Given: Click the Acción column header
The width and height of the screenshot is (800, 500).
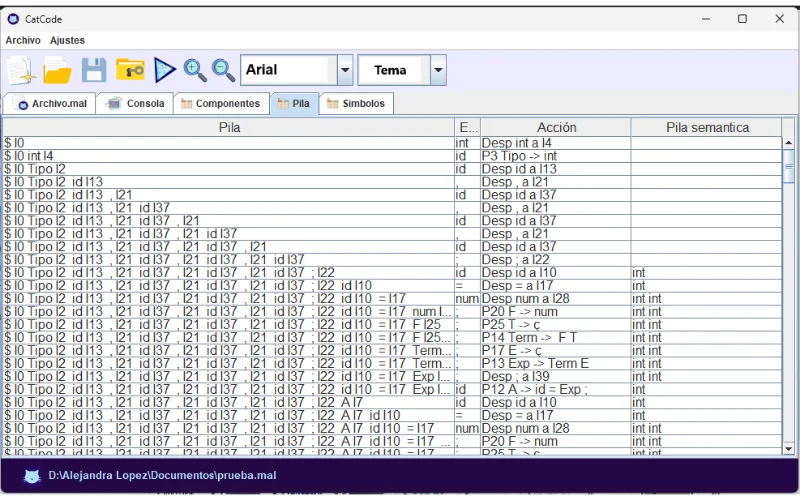Looking at the screenshot, I should click(x=556, y=127).
